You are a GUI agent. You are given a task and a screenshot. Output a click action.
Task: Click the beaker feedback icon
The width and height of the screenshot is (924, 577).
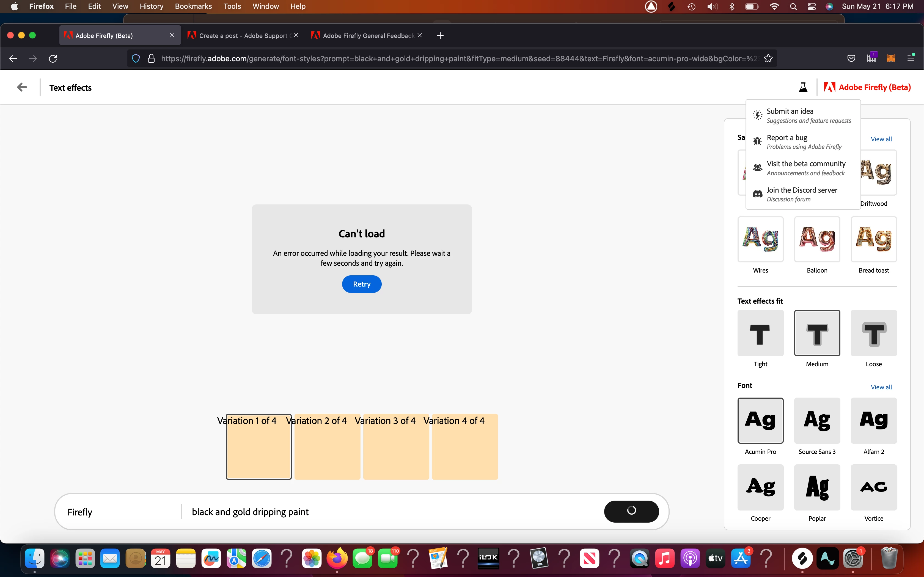tap(803, 87)
